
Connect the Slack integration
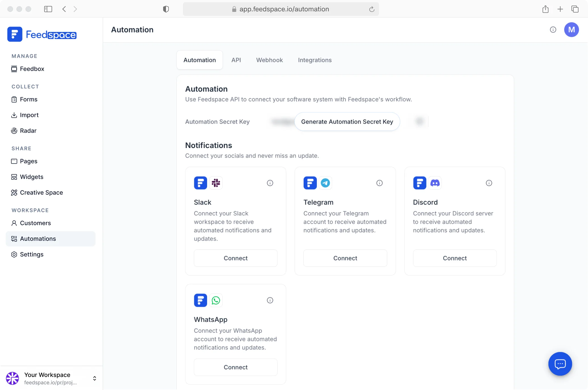pos(235,258)
